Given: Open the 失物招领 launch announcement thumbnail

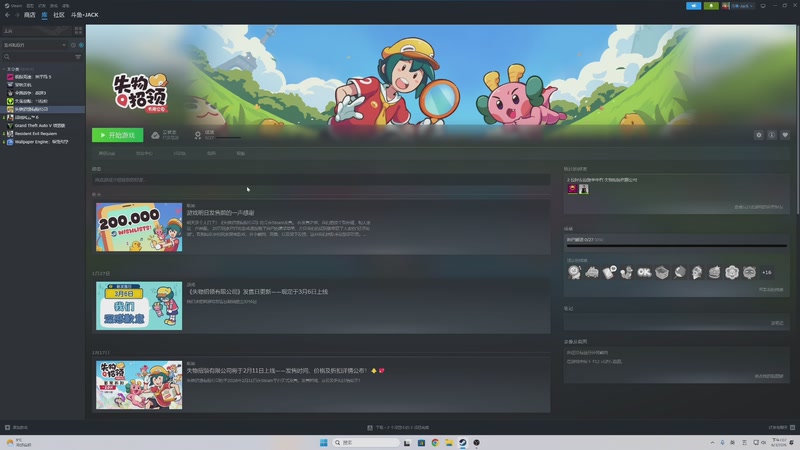Looking at the screenshot, I should pos(139,385).
